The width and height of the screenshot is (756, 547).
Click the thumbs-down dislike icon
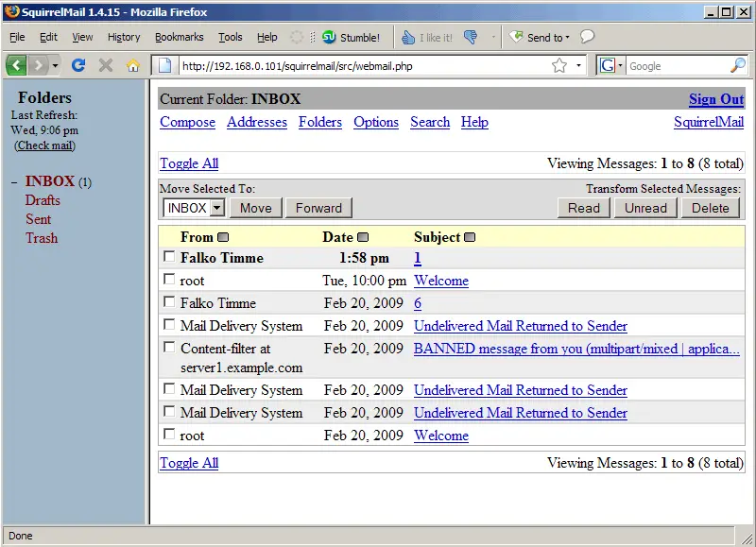tap(471, 37)
